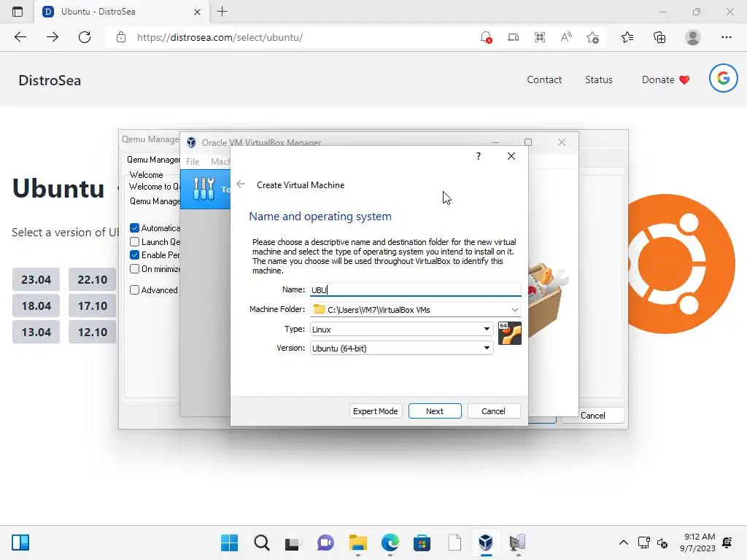This screenshot has height=560, width=747.
Task: Open Microsoft Edge from taskbar
Action: click(390, 542)
